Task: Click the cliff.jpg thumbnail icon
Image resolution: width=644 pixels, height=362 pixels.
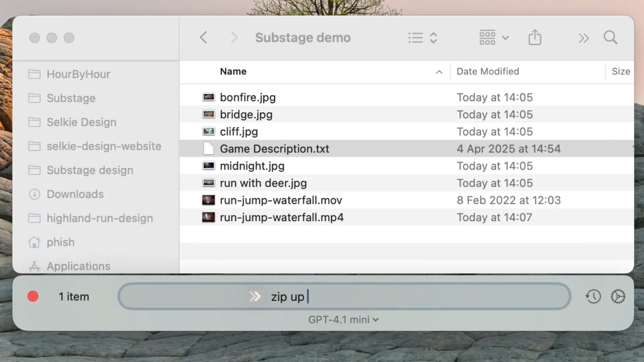Action: tap(208, 131)
